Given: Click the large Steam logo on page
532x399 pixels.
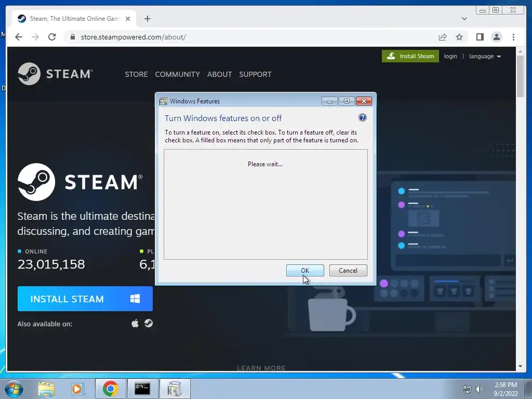Looking at the screenshot, I should (x=80, y=182).
